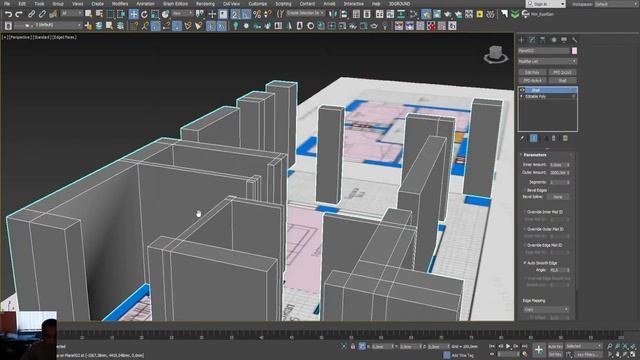This screenshot has width=640, height=360.
Task: Click the Bevel Spline None button
Action: 558,197
